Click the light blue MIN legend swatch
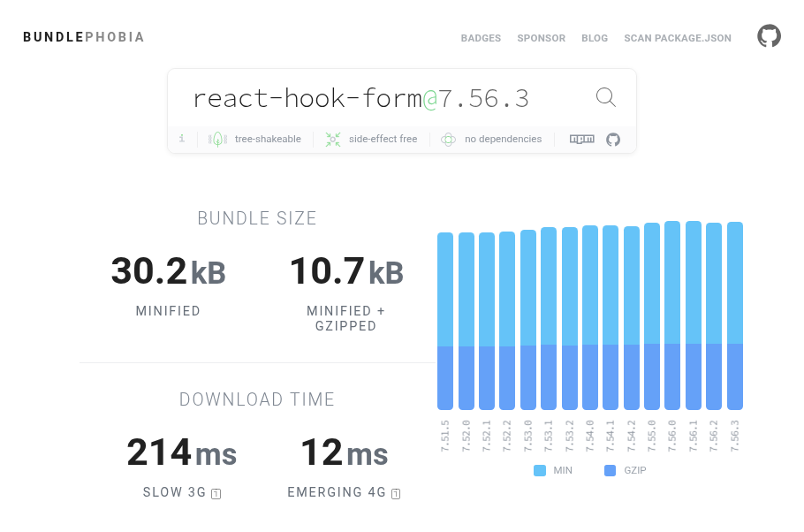The height and width of the screenshot is (532, 804). coord(539,470)
